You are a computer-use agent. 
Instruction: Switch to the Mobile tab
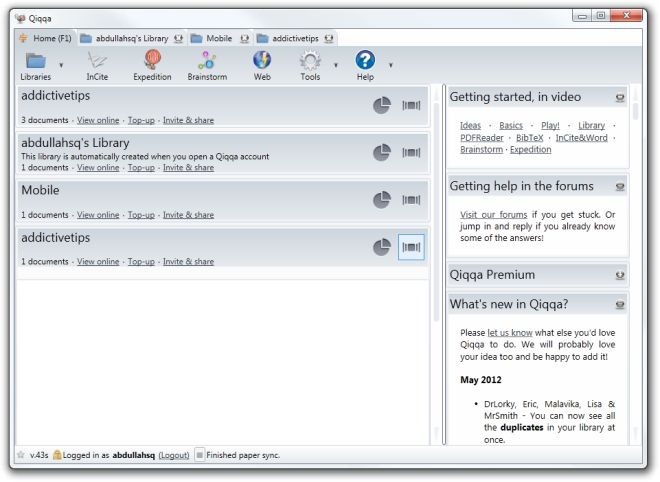pyautogui.click(x=219, y=38)
